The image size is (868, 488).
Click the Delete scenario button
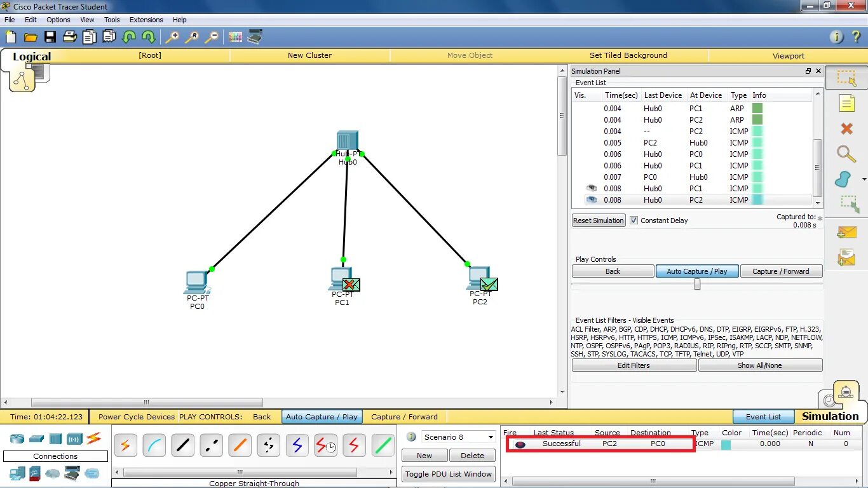(x=472, y=456)
